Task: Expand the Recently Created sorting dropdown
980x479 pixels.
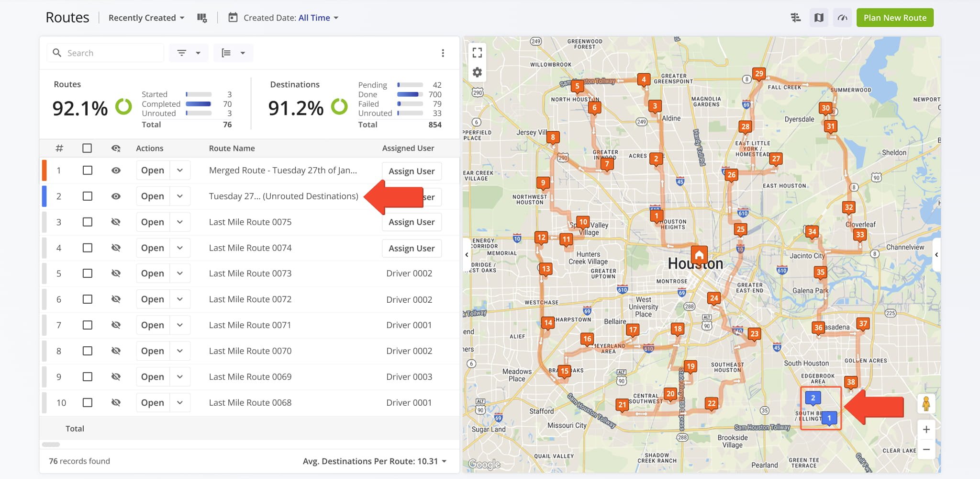Action: click(x=145, y=18)
